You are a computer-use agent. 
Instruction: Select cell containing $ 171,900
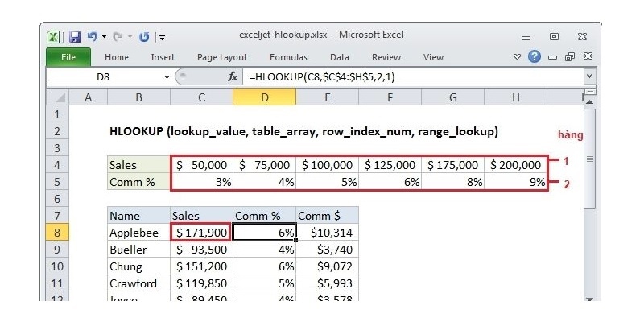point(201,233)
